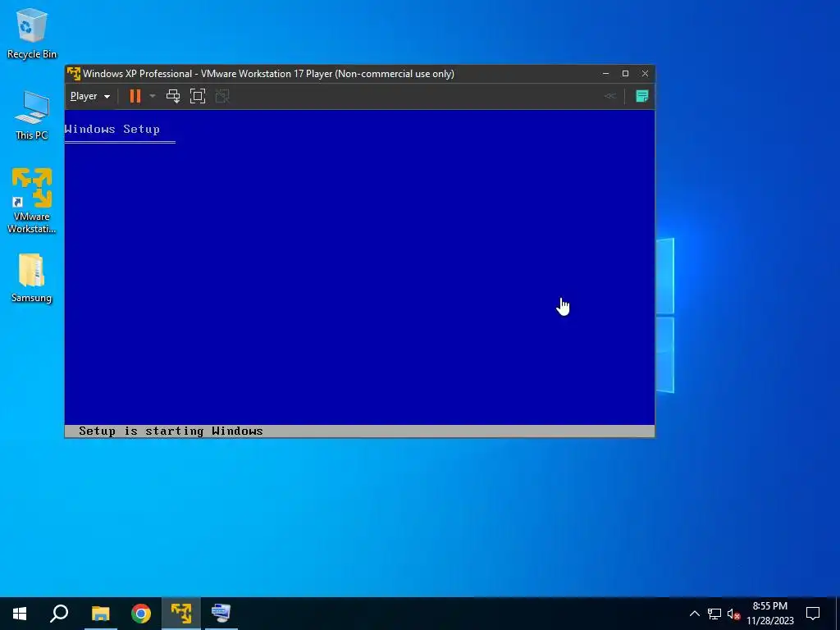Click the VMware logo in title bar

coord(74,73)
